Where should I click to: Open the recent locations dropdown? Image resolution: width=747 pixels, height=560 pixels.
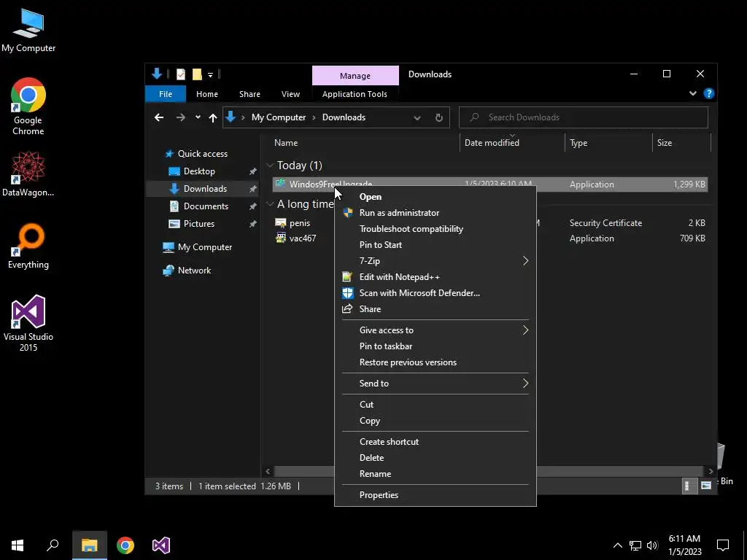click(x=198, y=117)
